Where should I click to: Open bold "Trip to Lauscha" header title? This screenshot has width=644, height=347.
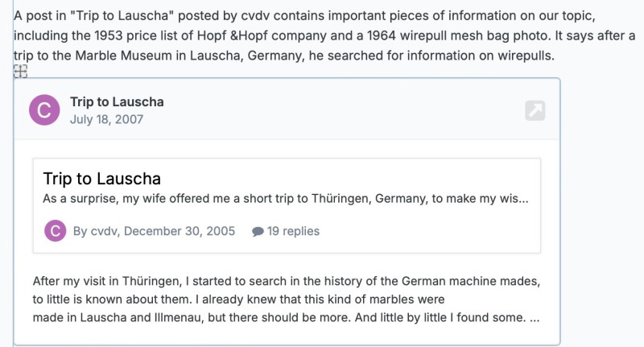[117, 101]
